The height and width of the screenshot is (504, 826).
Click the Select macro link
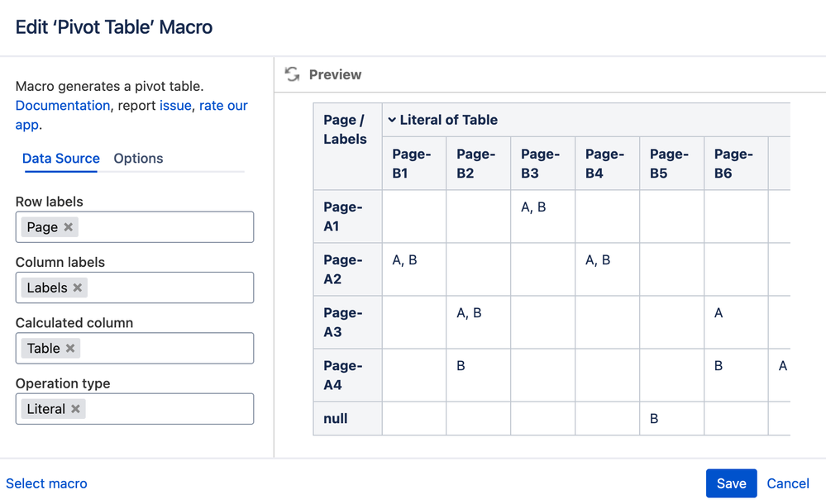(46, 483)
